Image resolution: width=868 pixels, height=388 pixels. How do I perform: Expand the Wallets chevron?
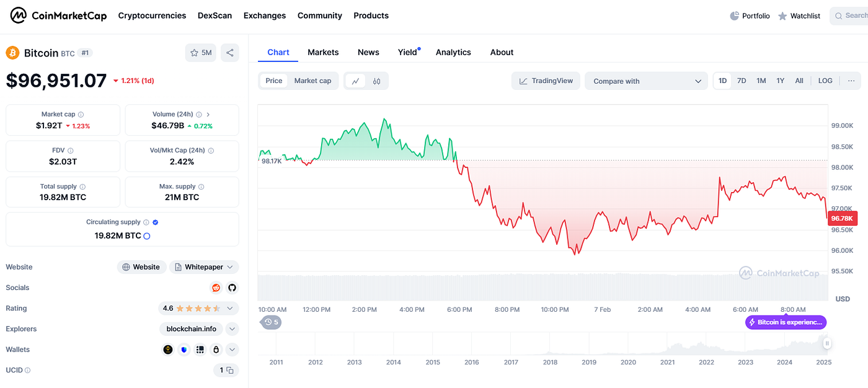(232, 350)
